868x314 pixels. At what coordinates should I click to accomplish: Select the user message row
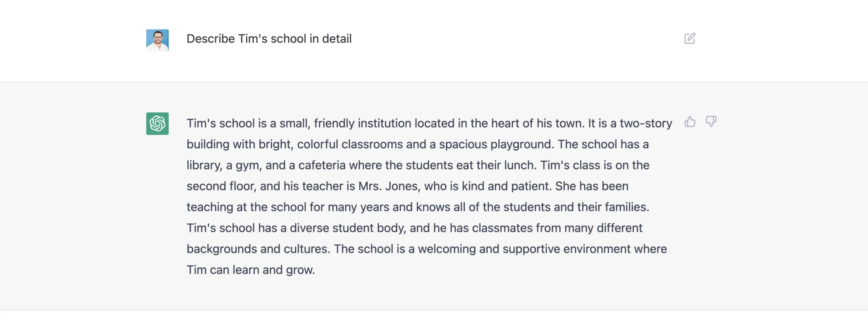(434, 39)
